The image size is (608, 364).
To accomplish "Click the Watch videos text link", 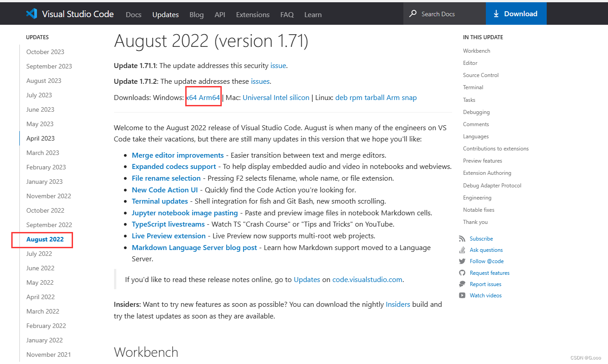I will (x=485, y=296).
